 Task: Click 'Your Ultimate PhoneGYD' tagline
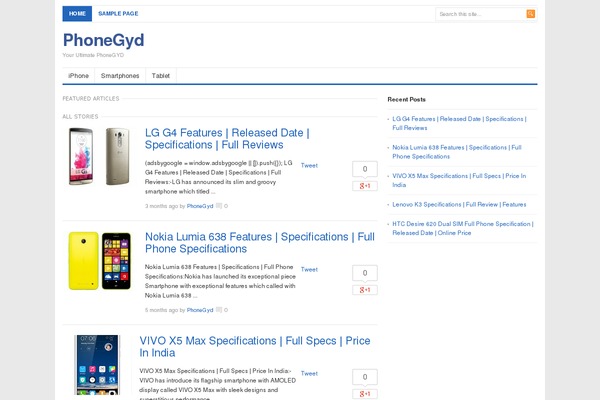pos(93,55)
